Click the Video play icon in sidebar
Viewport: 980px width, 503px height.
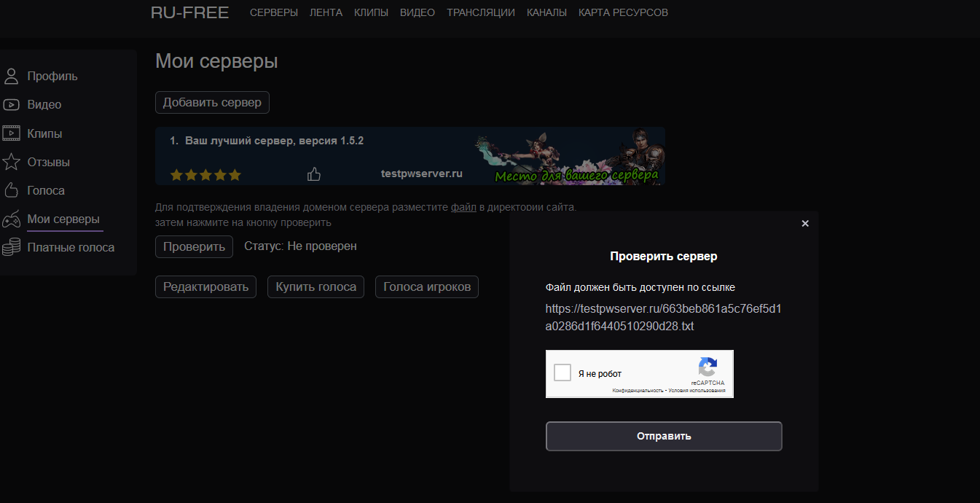[11, 105]
